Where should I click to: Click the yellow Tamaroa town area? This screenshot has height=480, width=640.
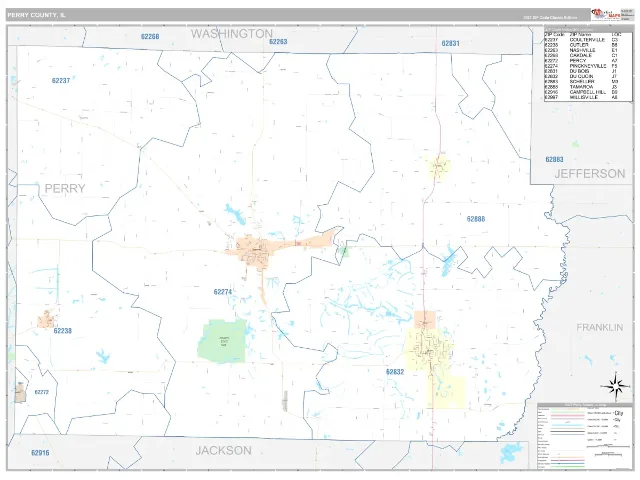point(438,166)
